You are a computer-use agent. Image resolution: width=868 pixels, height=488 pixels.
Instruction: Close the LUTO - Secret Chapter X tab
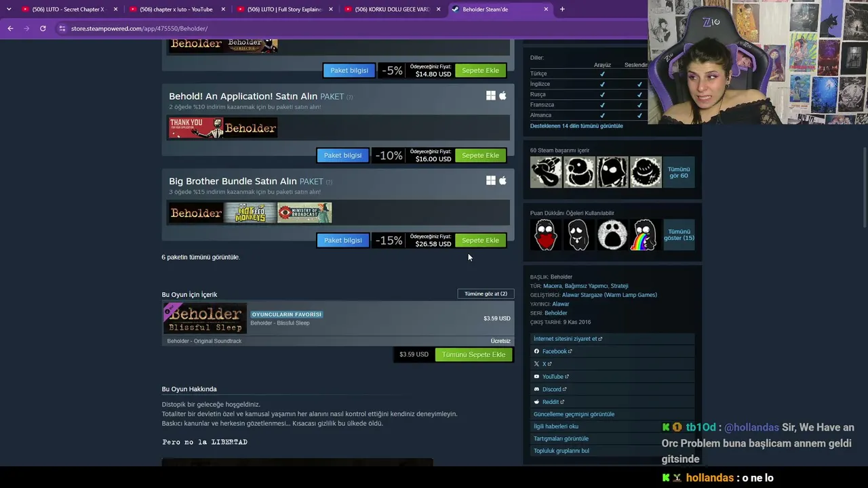click(x=116, y=9)
